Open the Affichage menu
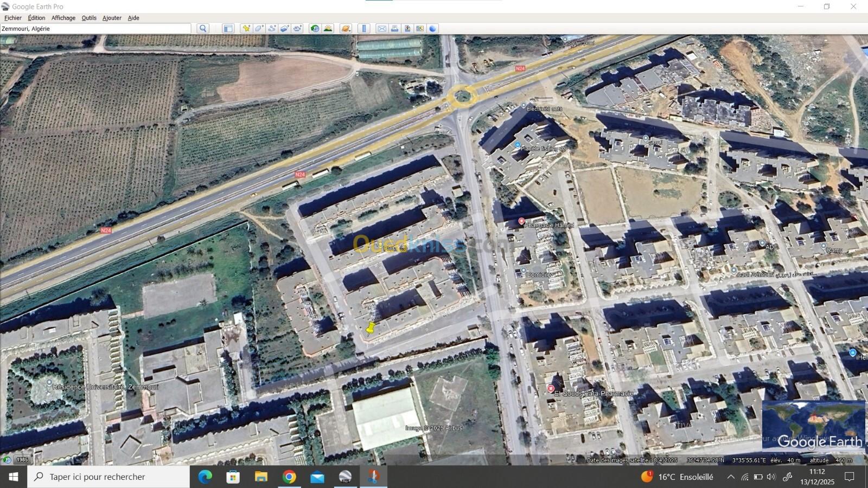 point(63,18)
